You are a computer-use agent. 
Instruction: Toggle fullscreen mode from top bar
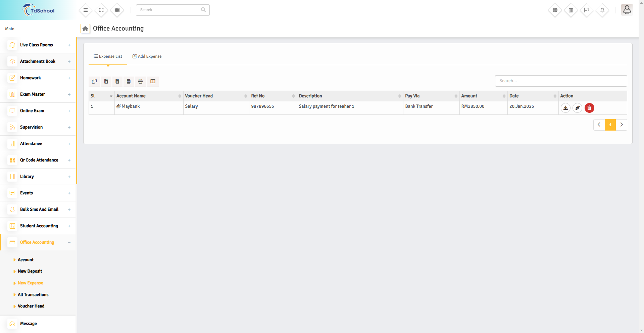pos(101,10)
